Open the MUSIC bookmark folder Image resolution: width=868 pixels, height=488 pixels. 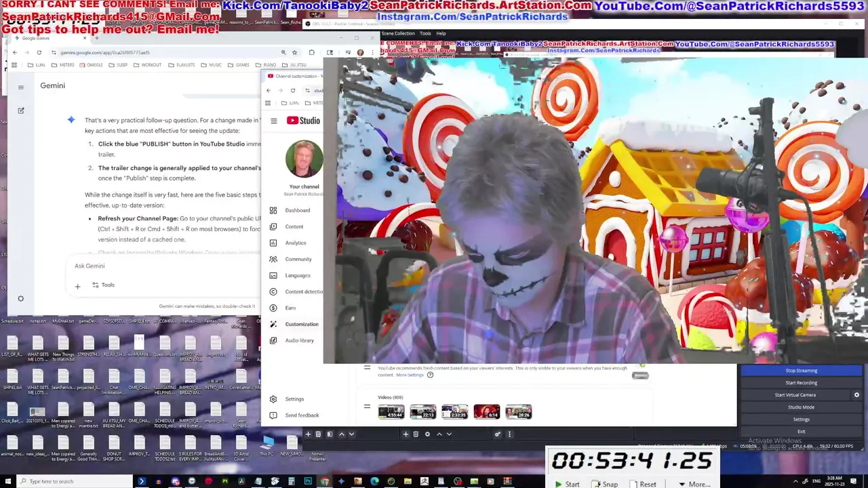pos(210,65)
